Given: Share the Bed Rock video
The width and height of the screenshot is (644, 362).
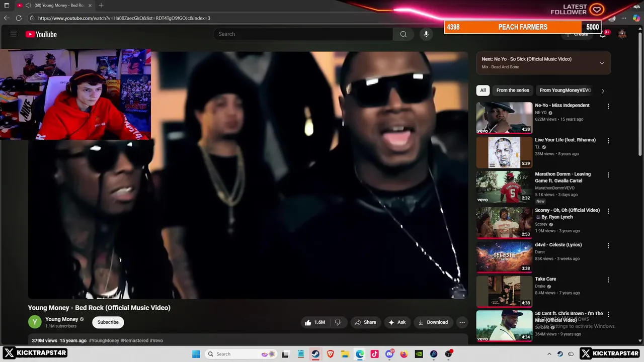Looking at the screenshot, I should point(365,322).
